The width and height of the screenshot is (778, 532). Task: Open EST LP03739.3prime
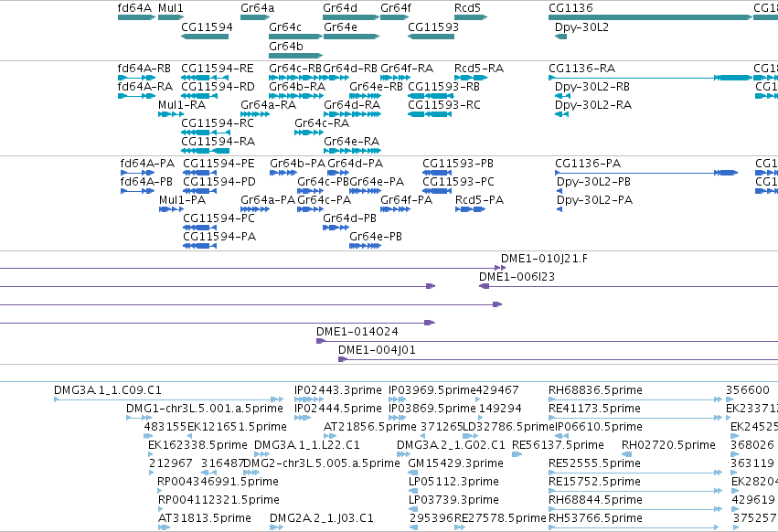[453, 501]
